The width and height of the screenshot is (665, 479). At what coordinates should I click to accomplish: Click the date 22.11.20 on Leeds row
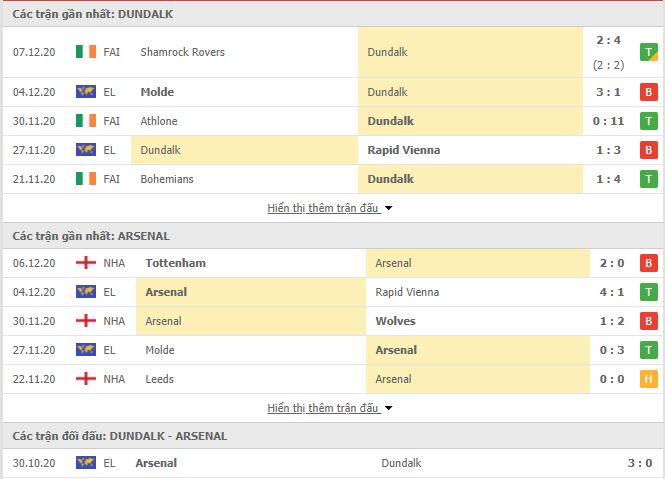click(34, 378)
